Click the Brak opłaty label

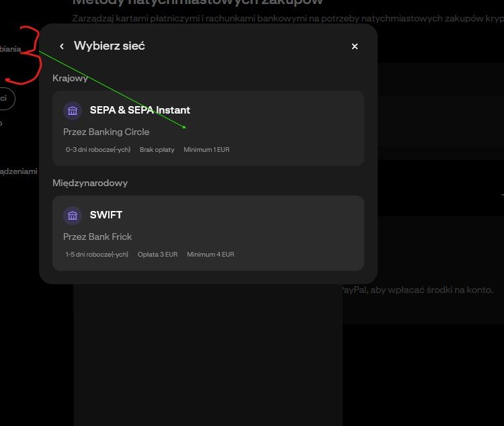pyautogui.click(x=157, y=149)
